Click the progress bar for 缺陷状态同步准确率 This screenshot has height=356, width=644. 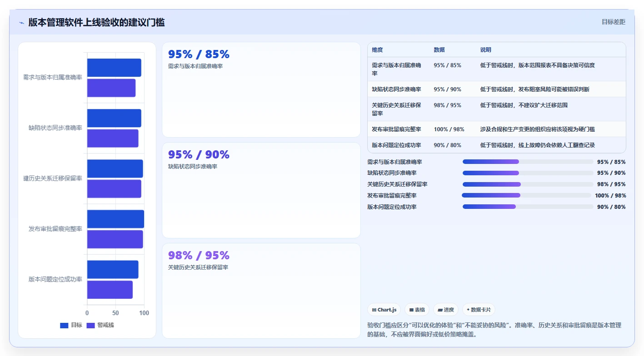[x=528, y=173]
